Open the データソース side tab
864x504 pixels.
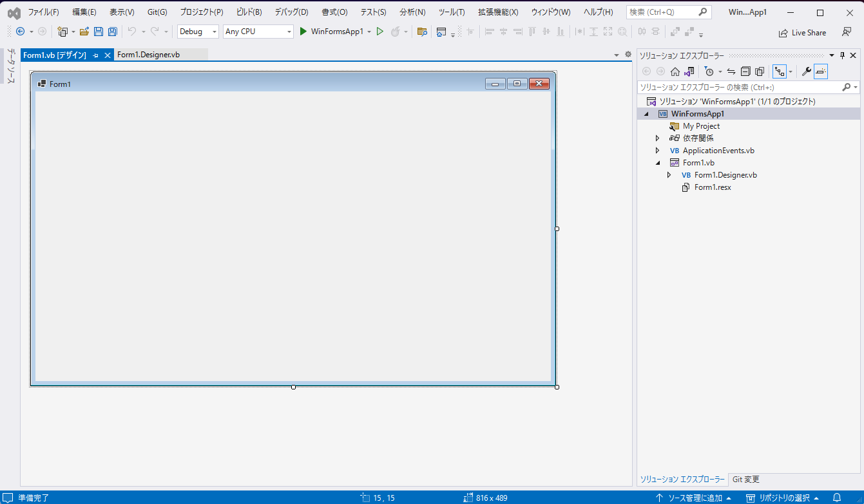point(11,66)
